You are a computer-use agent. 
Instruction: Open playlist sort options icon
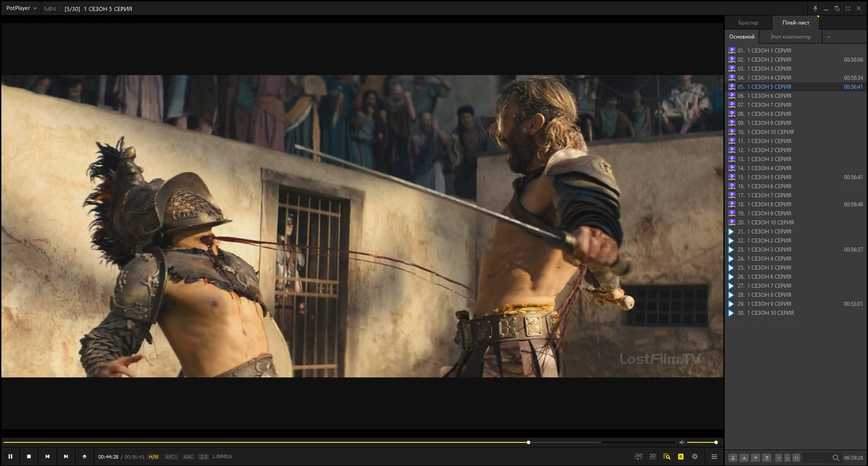(796, 458)
